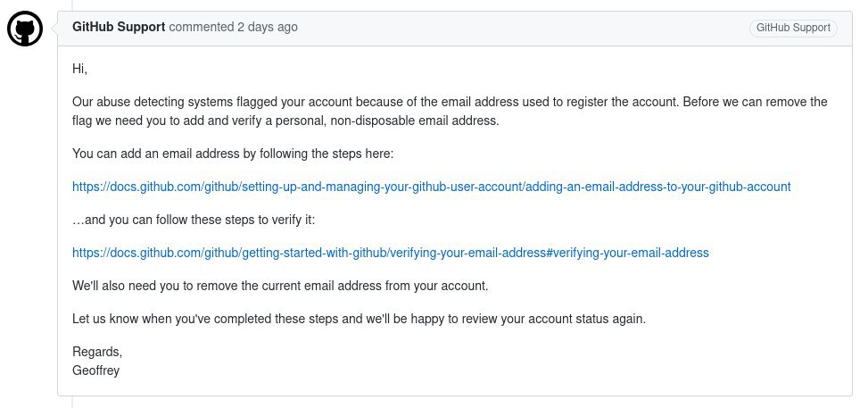The height and width of the screenshot is (408, 868).
Task: Click the "remove the current email address" sentence
Action: point(280,286)
